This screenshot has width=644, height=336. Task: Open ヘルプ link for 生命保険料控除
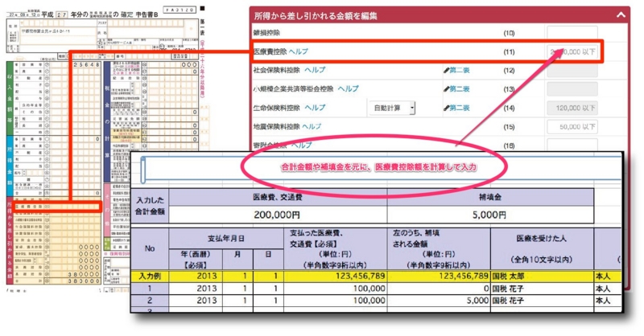(315, 108)
